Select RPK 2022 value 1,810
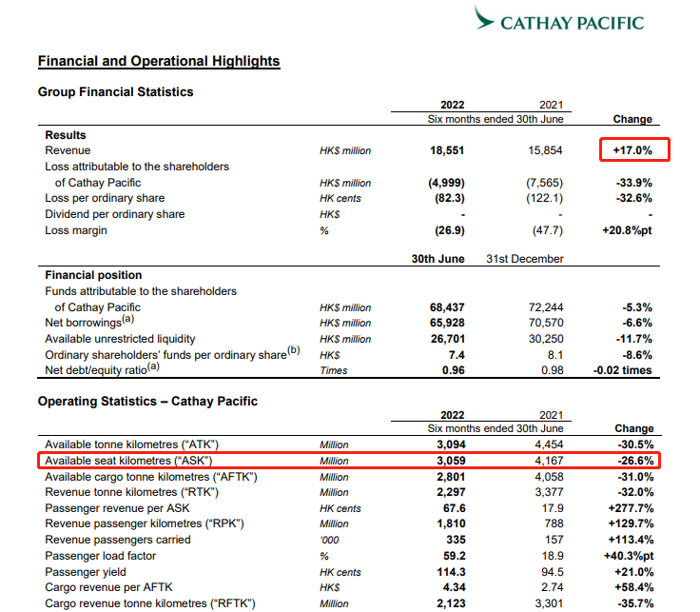The width and height of the screenshot is (700, 612). [x=451, y=523]
